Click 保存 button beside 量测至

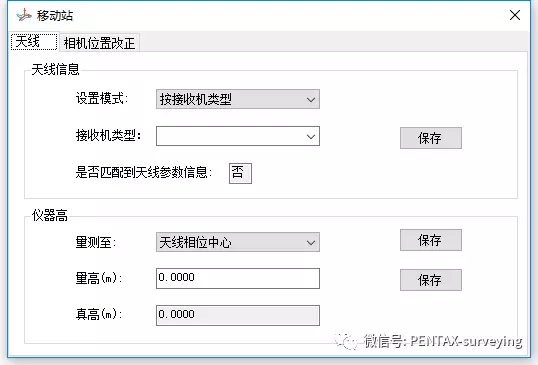point(431,240)
